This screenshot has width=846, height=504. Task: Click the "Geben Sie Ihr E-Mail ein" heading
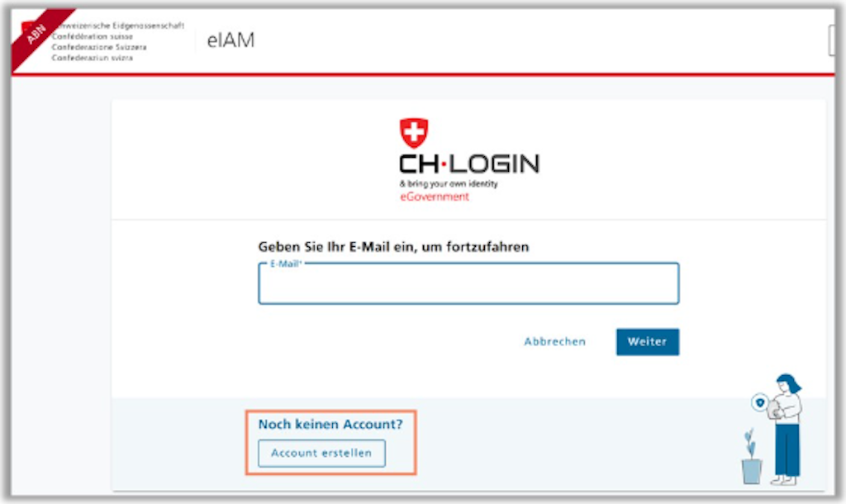coord(393,247)
